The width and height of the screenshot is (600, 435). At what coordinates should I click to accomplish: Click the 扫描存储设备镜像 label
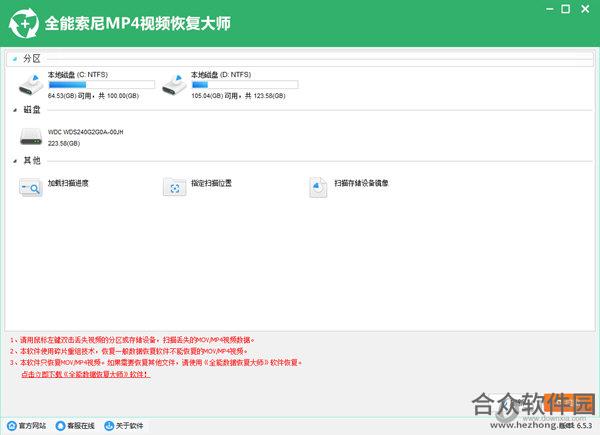click(362, 183)
